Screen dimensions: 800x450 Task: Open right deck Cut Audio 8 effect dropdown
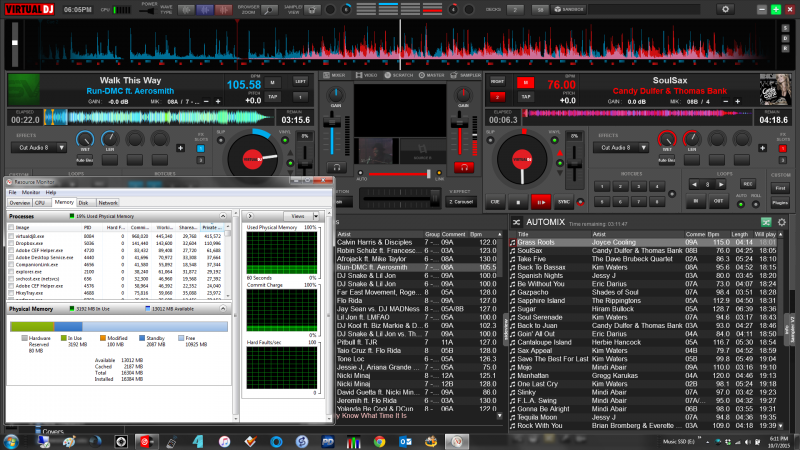[x=643, y=148]
